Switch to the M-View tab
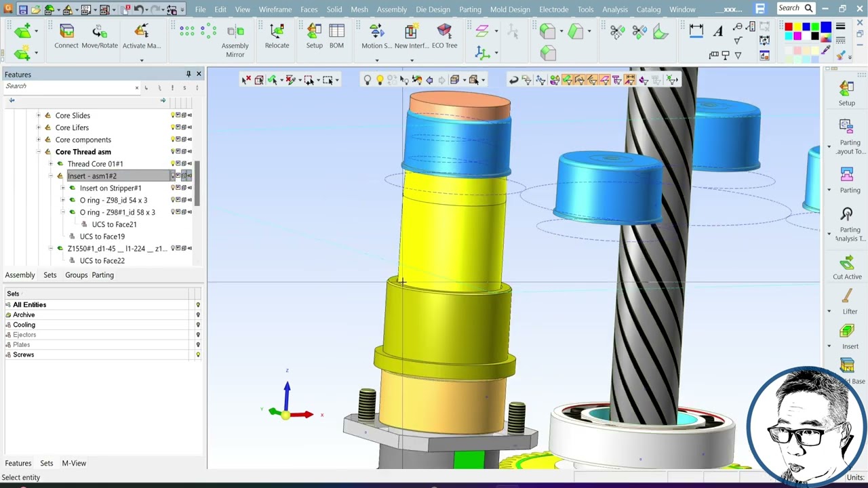The width and height of the screenshot is (868, 488). click(x=74, y=463)
